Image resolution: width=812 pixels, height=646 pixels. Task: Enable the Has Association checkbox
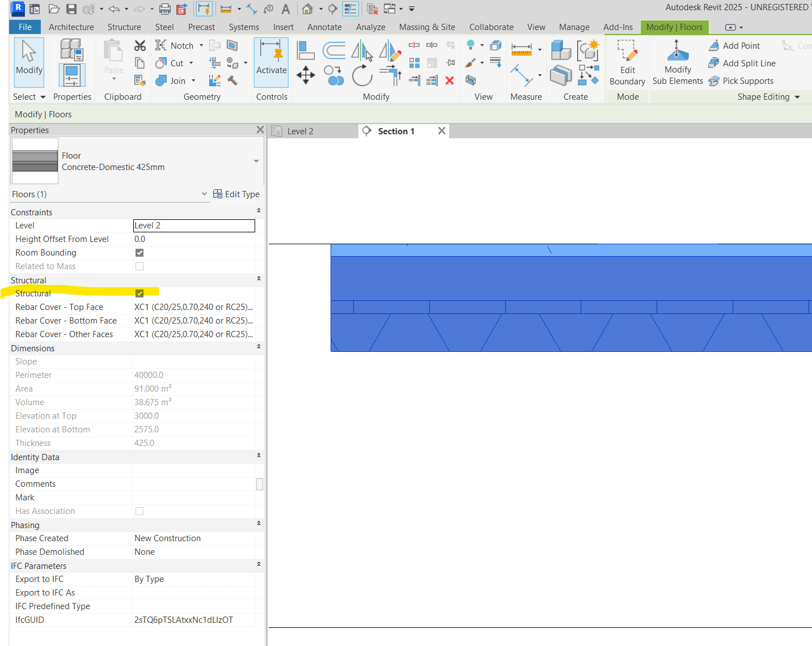139,511
